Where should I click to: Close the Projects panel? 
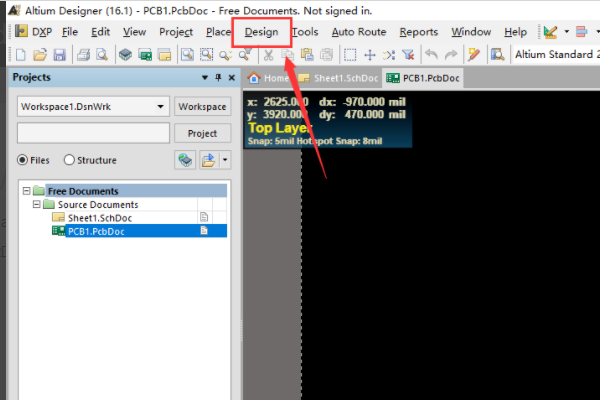click(232, 78)
